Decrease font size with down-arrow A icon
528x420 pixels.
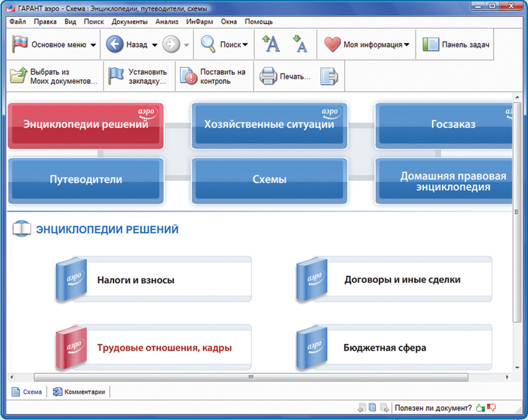click(x=300, y=44)
